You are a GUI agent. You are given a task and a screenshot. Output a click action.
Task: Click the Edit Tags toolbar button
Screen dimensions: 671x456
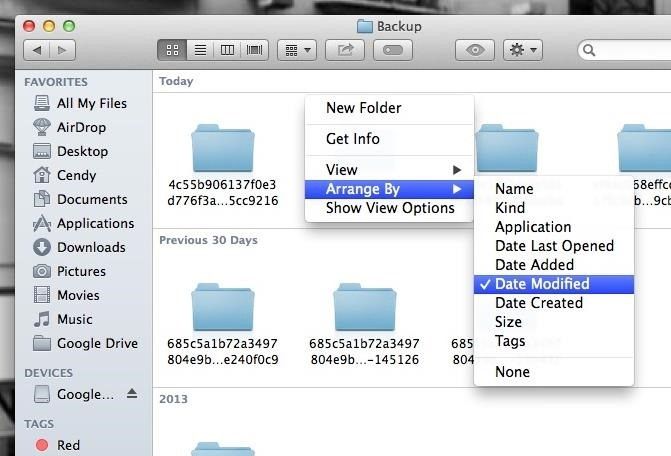[x=393, y=49]
